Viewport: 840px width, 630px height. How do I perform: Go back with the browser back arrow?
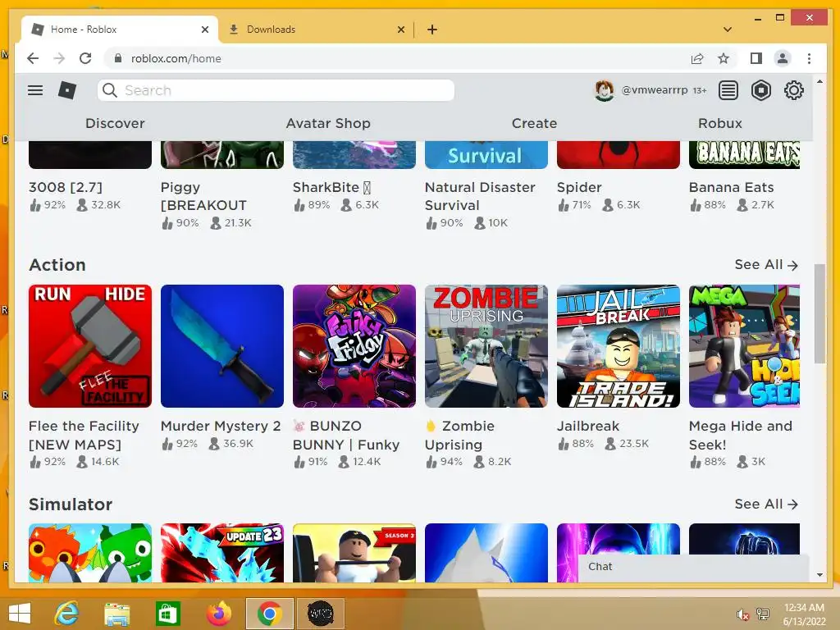tap(33, 58)
